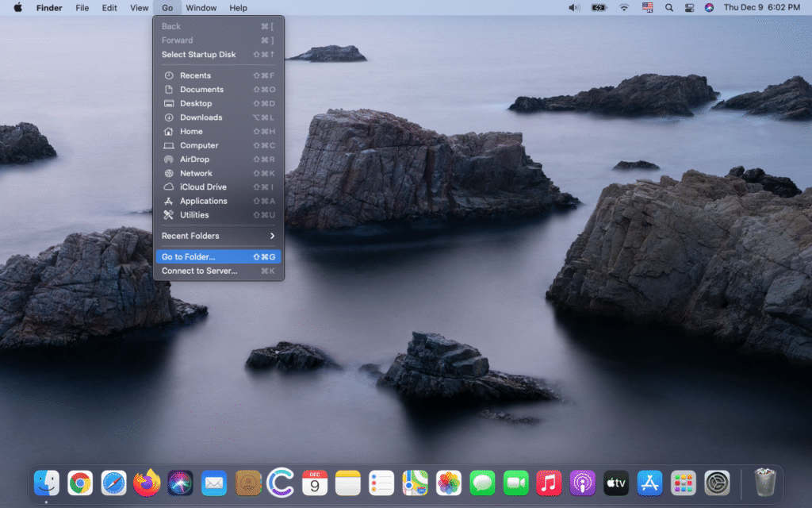Click the Wi-Fi status icon
The width and height of the screenshot is (812, 508).
624,8
